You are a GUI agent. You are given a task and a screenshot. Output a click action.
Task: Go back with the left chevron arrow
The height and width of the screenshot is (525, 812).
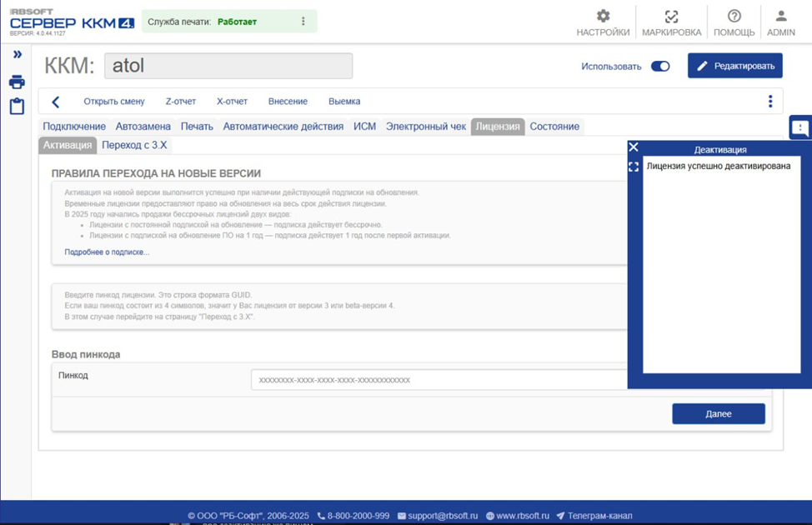[56, 102]
